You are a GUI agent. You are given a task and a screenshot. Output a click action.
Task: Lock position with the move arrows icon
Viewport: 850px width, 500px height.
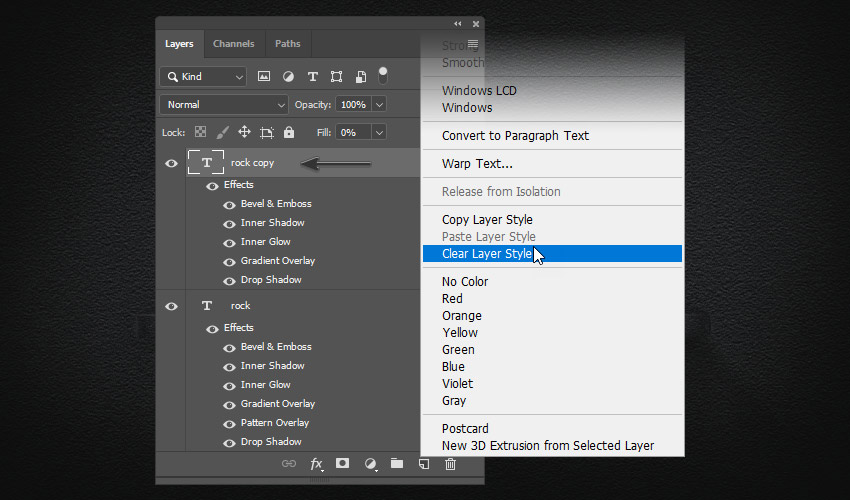pos(244,132)
